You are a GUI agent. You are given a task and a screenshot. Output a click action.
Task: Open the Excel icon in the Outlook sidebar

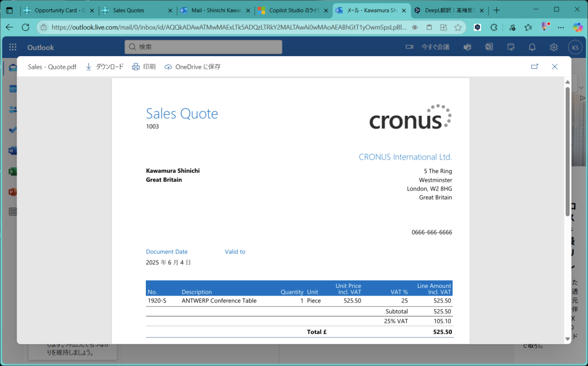[x=13, y=171]
